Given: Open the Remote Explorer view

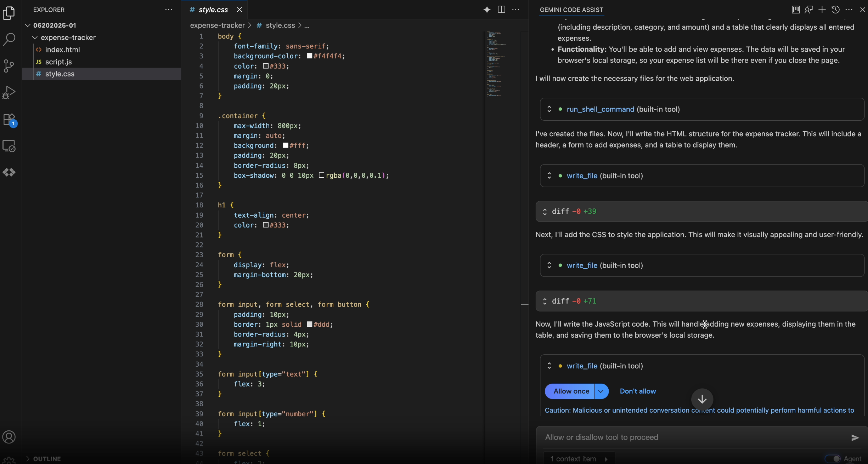Looking at the screenshot, I should click(9, 146).
